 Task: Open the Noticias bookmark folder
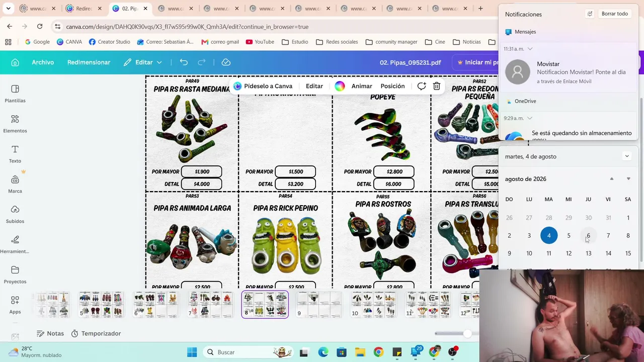tap(466, 42)
